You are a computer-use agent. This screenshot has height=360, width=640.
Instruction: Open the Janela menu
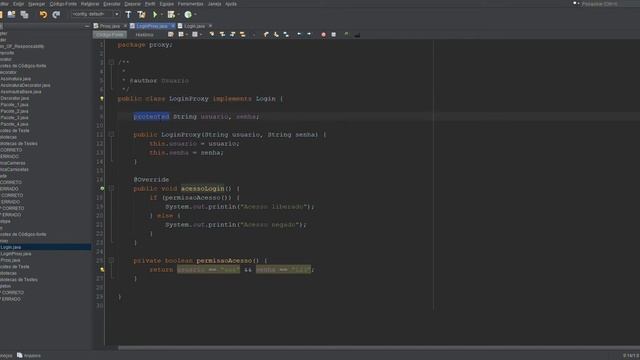pyautogui.click(x=214, y=4)
